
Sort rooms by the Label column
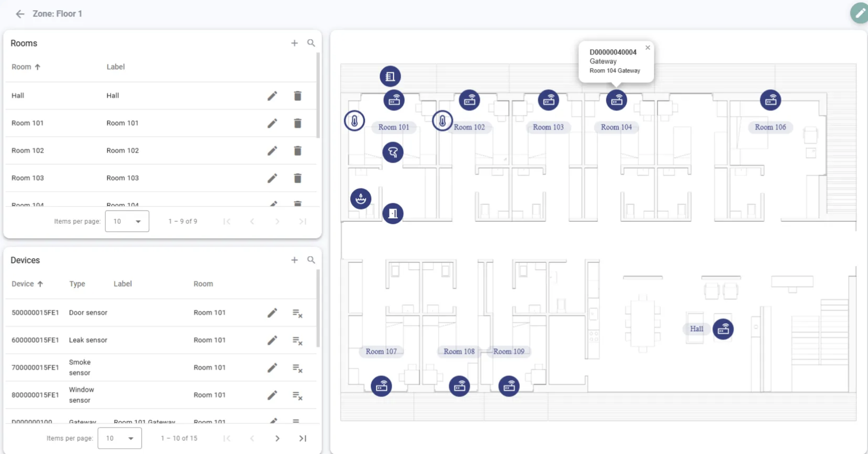[115, 67]
